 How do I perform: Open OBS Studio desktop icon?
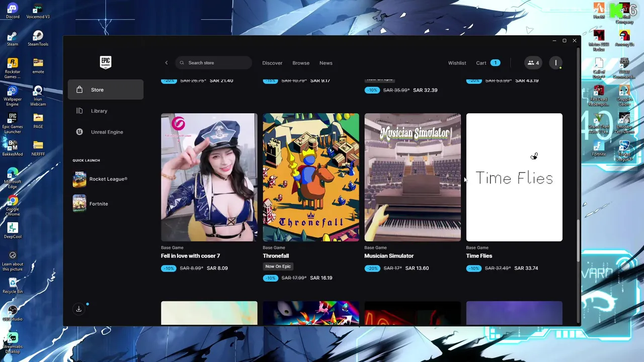coord(13,313)
